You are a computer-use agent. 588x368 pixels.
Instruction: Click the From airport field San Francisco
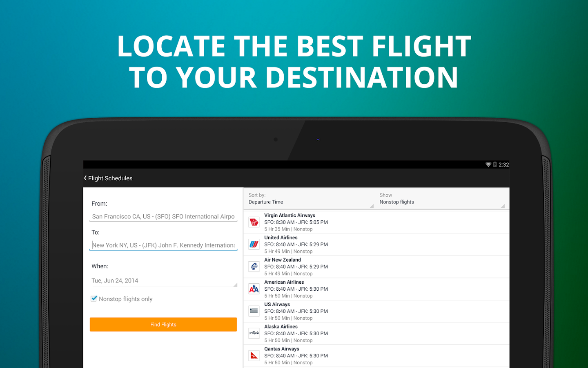(163, 216)
